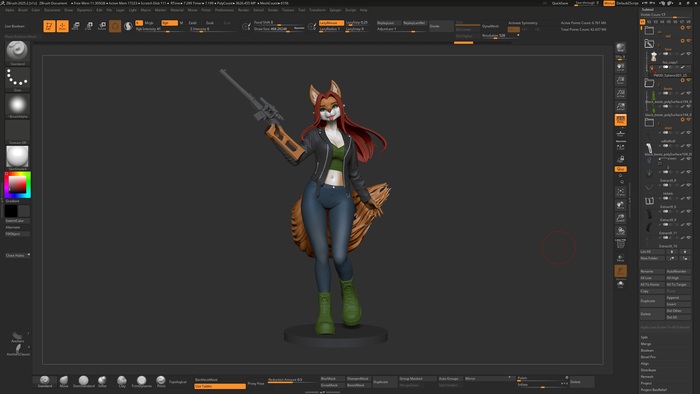This screenshot has height=394, width=700.
Task: Expand the Remesh section
Action: click(646, 377)
